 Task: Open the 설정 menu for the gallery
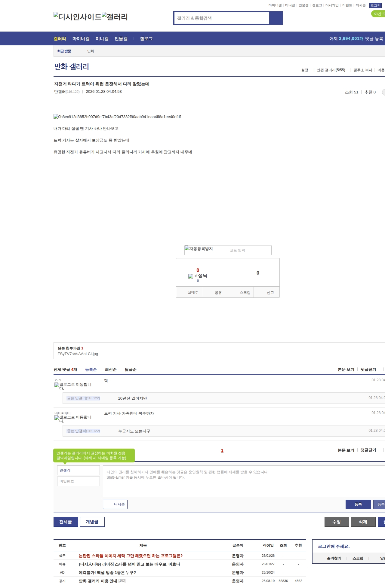click(x=304, y=70)
